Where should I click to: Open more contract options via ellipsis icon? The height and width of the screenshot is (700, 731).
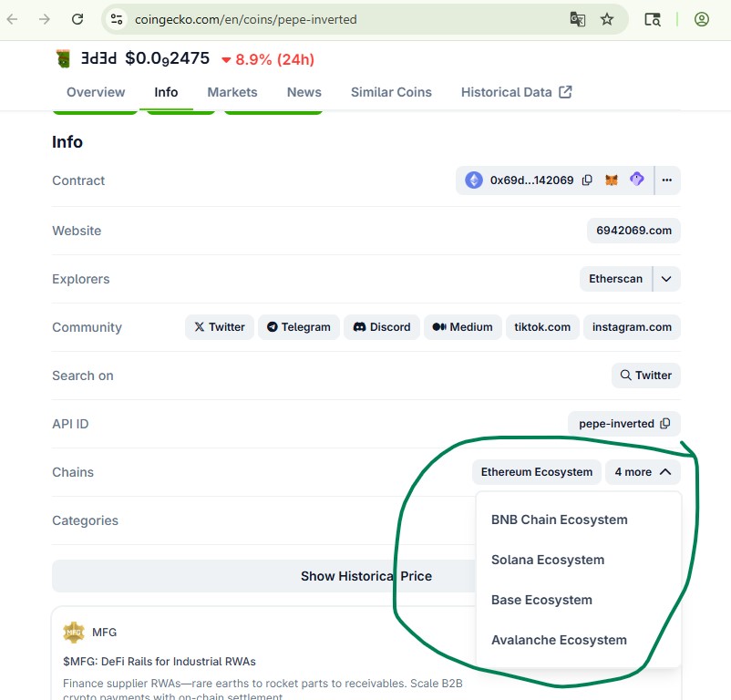click(x=667, y=180)
